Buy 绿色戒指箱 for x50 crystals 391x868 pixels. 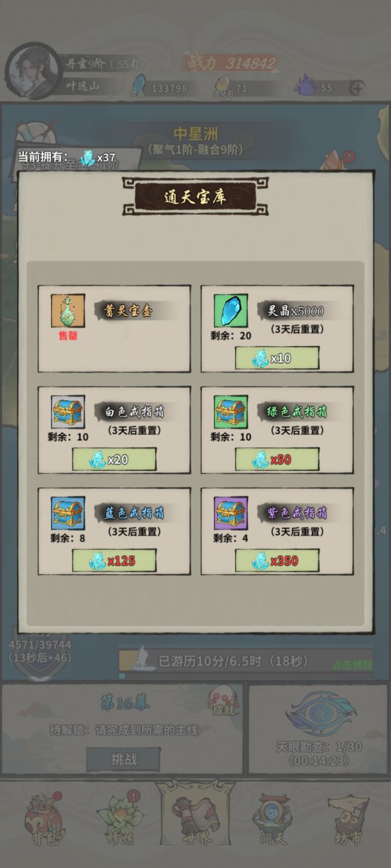coord(277,459)
